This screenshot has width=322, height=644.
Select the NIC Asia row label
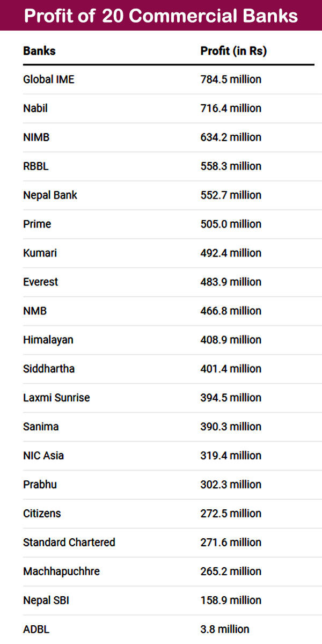click(x=43, y=456)
